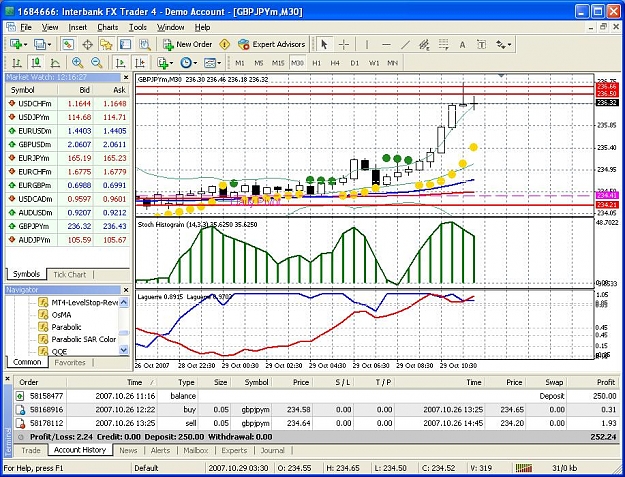Select the W1 timeframe
The width and height of the screenshot is (625, 477).
click(x=374, y=63)
